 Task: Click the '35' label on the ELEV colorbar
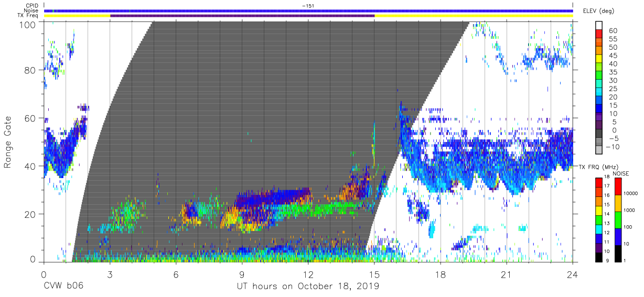tap(612, 72)
